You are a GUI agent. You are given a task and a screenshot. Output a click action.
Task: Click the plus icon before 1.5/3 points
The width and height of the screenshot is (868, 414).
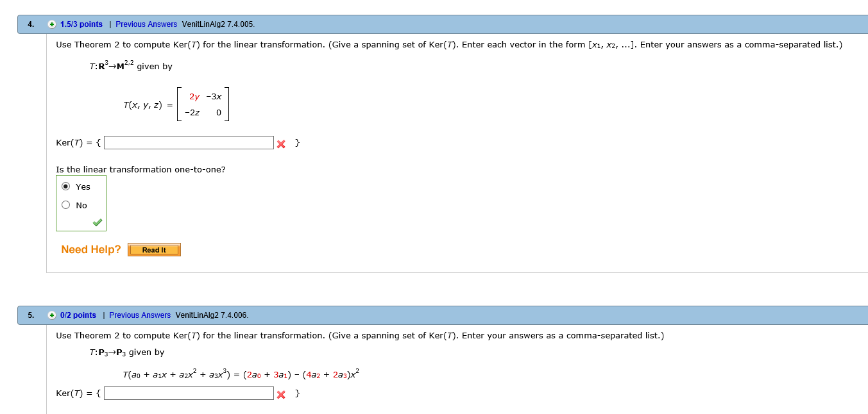[x=51, y=24]
